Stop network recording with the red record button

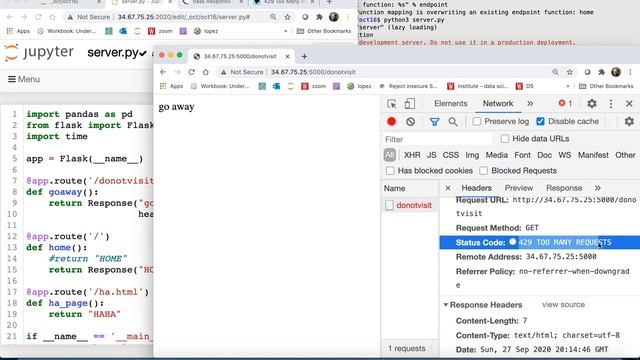click(391, 122)
